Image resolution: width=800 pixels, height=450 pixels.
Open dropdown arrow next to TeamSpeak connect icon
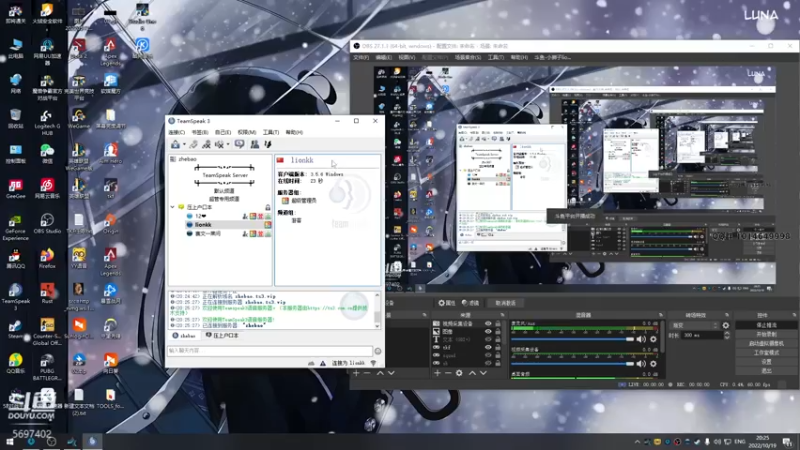(x=184, y=145)
